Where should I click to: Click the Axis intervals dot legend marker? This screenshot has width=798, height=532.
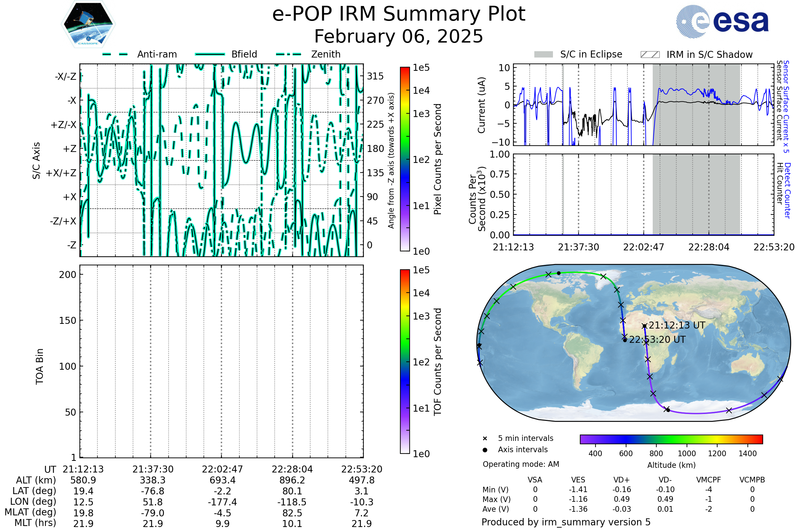pos(485,450)
